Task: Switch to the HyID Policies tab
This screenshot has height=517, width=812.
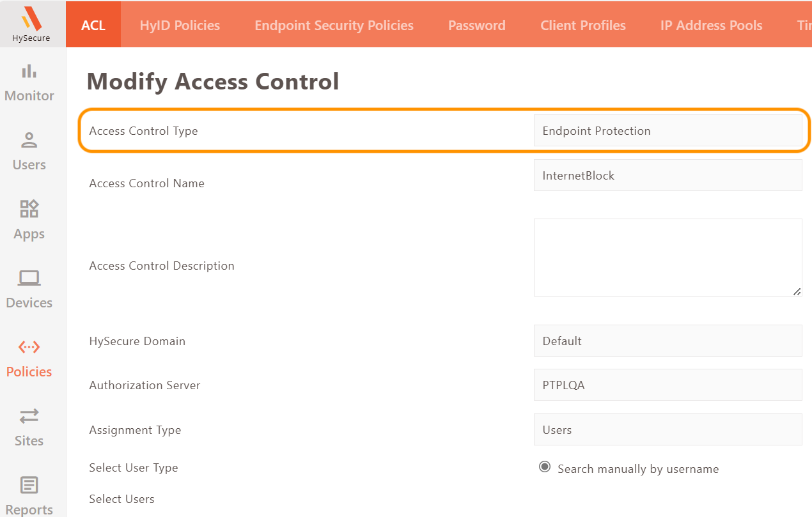Action: click(180, 26)
